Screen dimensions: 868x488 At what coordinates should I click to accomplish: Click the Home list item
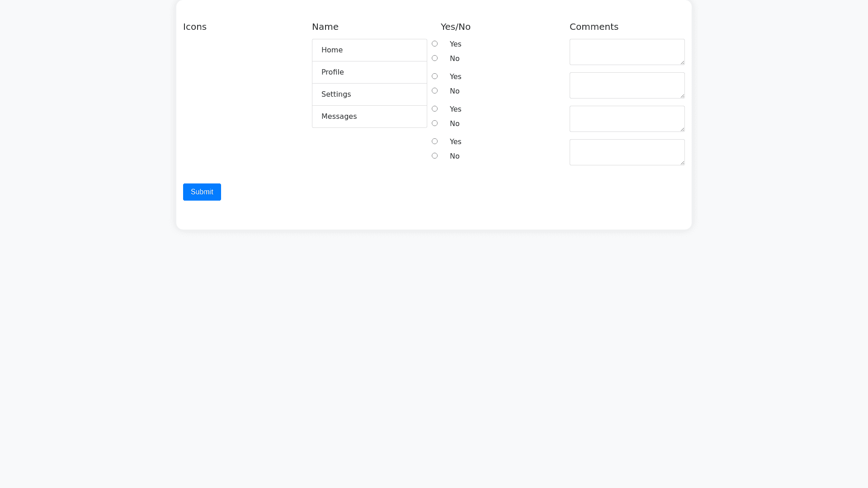coord(369,50)
